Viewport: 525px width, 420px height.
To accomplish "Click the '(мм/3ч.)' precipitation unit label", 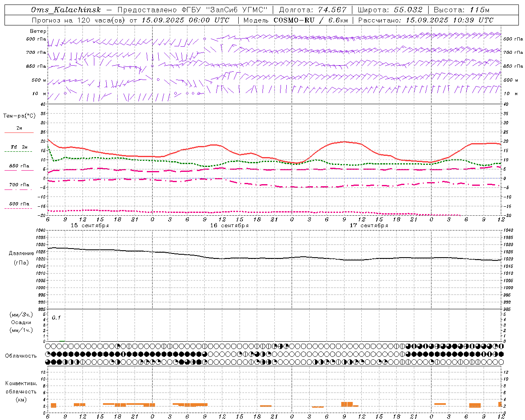I will pyautogui.click(x=21, y=315).
